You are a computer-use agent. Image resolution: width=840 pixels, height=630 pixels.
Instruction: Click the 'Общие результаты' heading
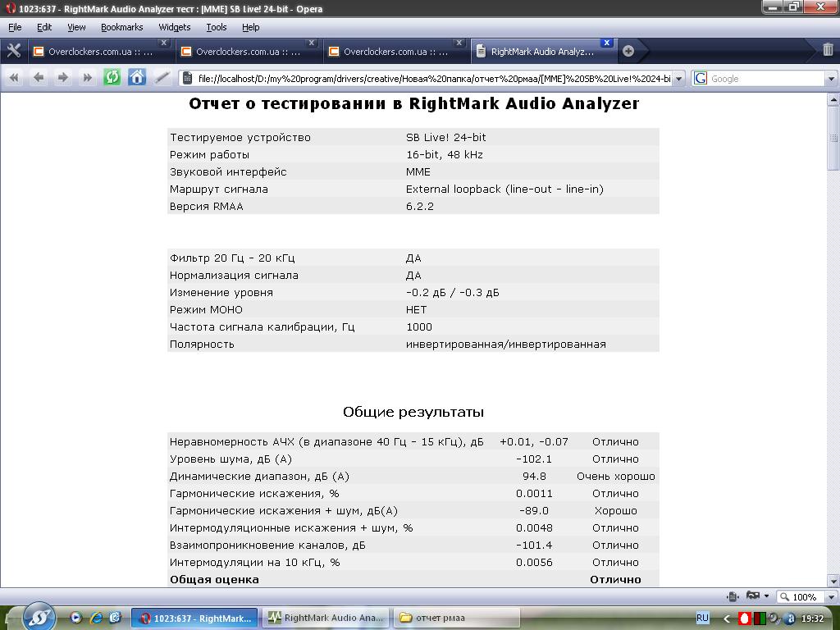pos(413,412)
